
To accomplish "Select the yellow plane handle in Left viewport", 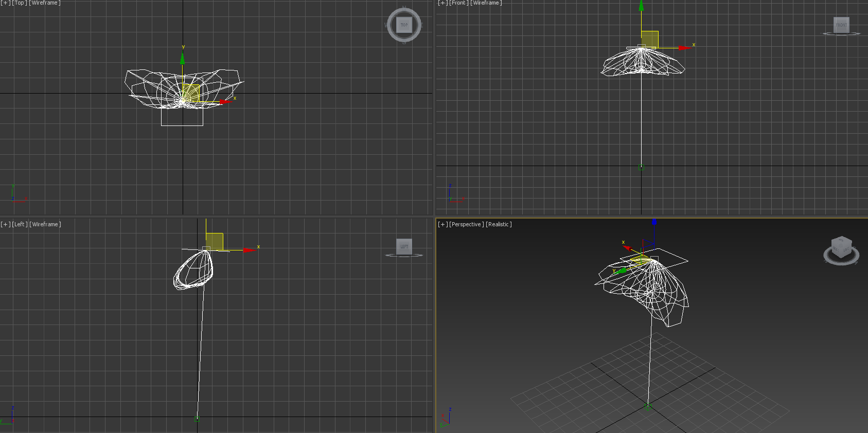I will click(x=215, y=242).
